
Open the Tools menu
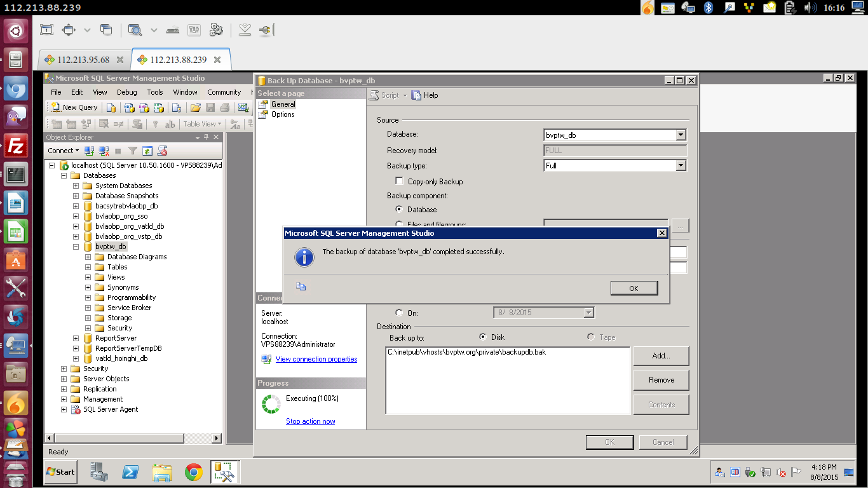(155, 92)
